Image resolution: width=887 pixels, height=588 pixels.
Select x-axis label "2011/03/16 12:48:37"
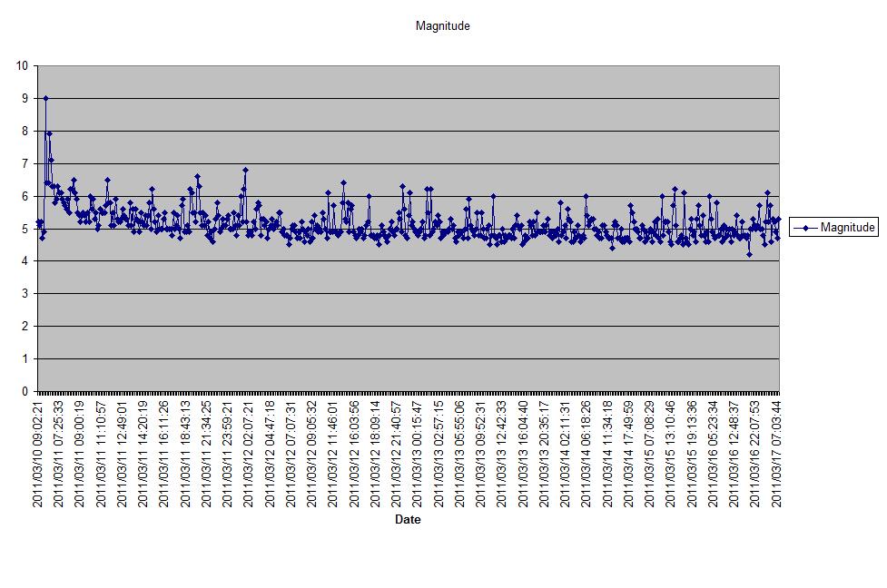click(x=734, y=452)
